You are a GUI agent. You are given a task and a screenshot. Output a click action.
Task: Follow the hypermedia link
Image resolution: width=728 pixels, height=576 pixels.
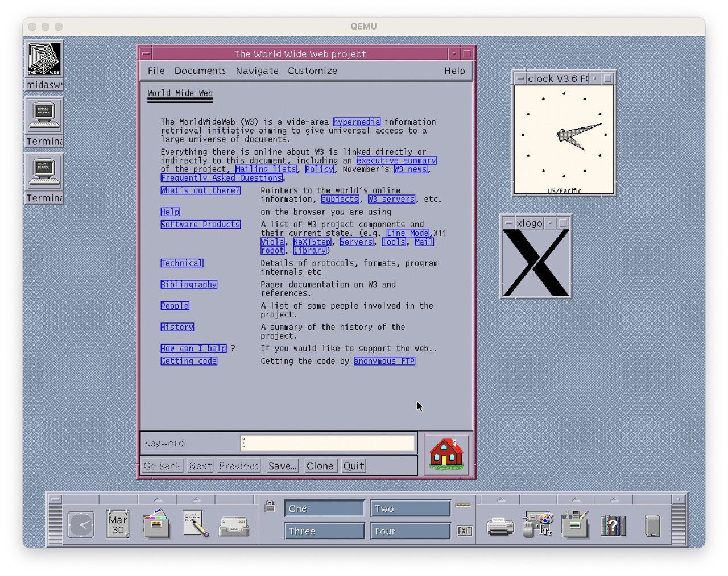(x=357, y=122)
